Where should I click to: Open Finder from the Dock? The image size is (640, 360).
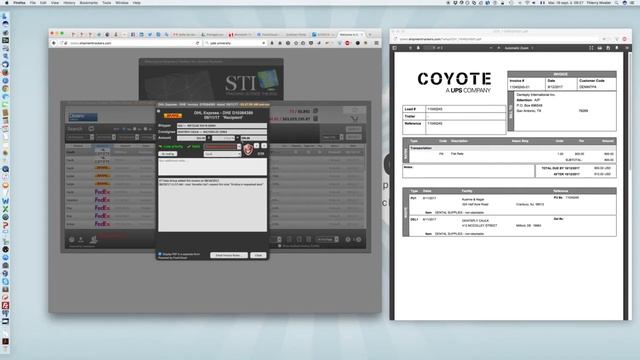[5, 17]
